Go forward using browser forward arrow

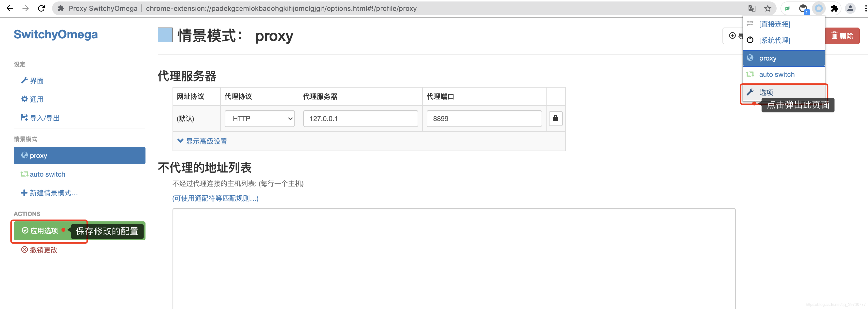click(x=26, y=8)
